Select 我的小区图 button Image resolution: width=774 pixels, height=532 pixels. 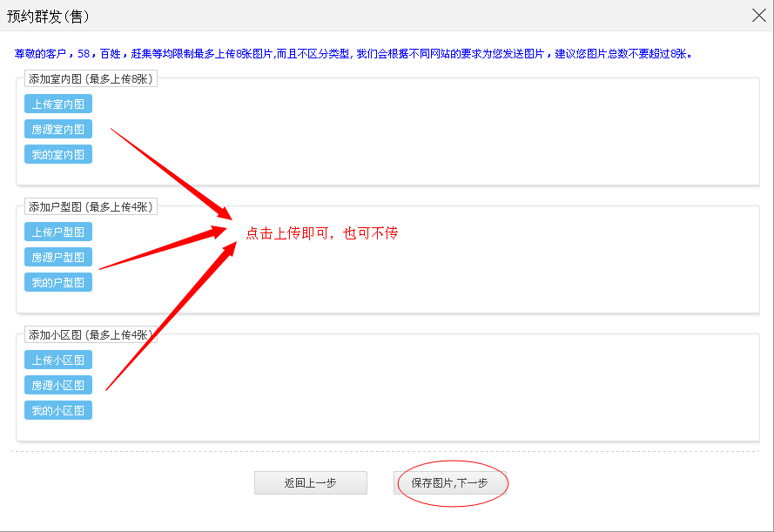(58, 411)
